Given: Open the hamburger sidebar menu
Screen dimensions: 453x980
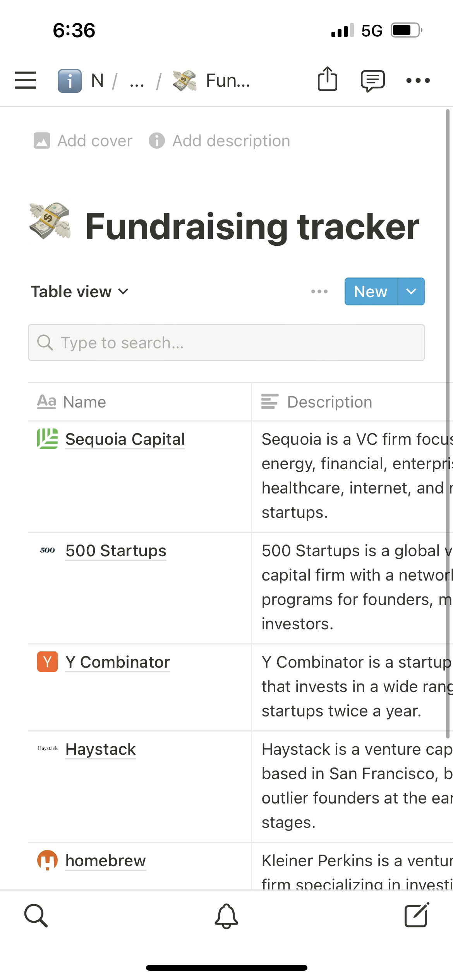Looking at the screenshot, I should tap(26, 81).
